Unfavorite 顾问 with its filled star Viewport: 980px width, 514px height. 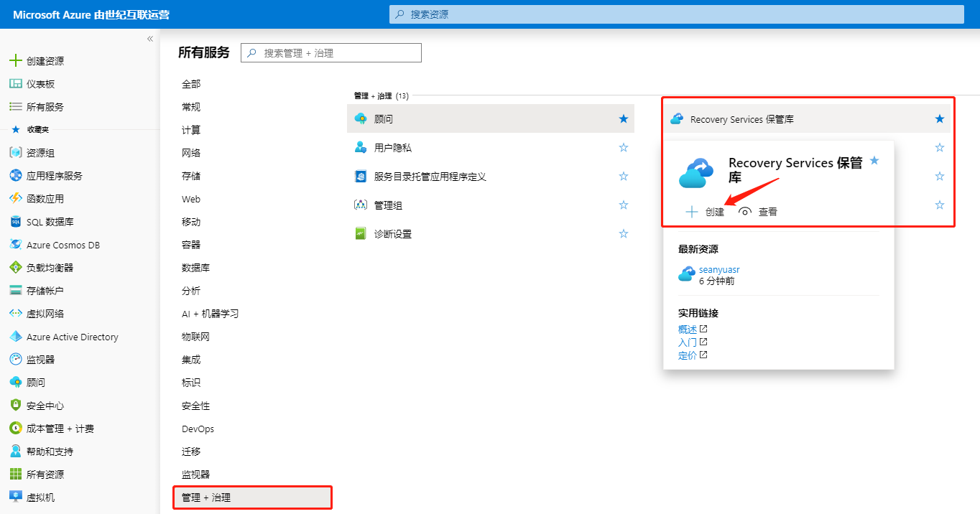pos(624,118)
